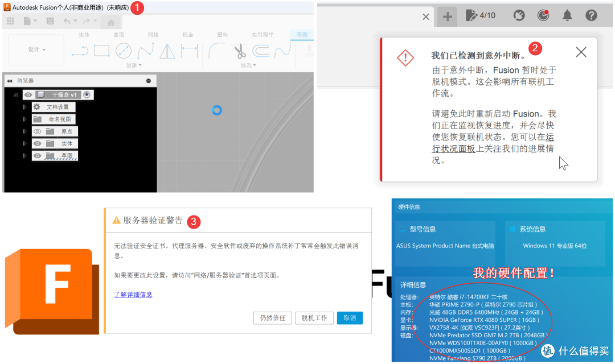Open the Fusion data panel grid icon
The height and width of the screenshot is (364, 615).
[x=11, y=21]
